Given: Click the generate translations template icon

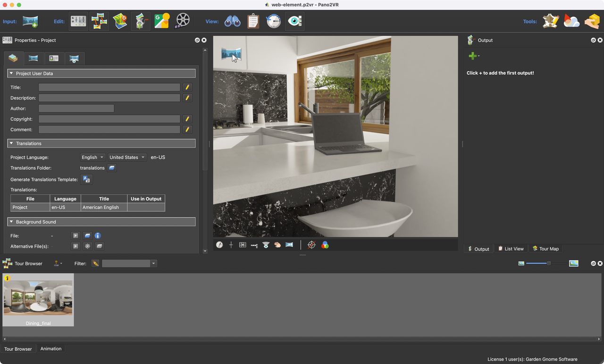Looking at the screenshot, I should (x=86, y=179).
